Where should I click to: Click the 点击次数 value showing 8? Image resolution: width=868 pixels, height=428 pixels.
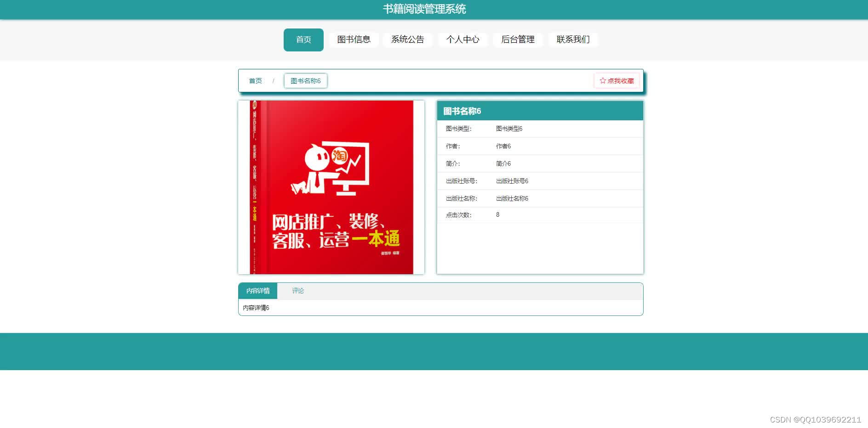497,214
